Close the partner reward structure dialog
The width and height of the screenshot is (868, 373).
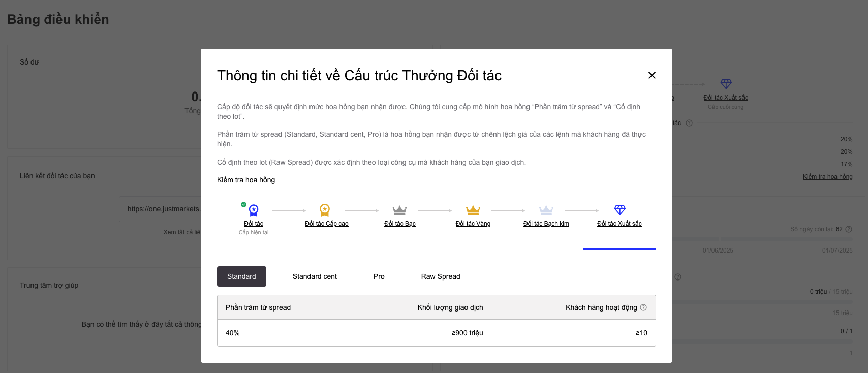click(x=652, y=75)
